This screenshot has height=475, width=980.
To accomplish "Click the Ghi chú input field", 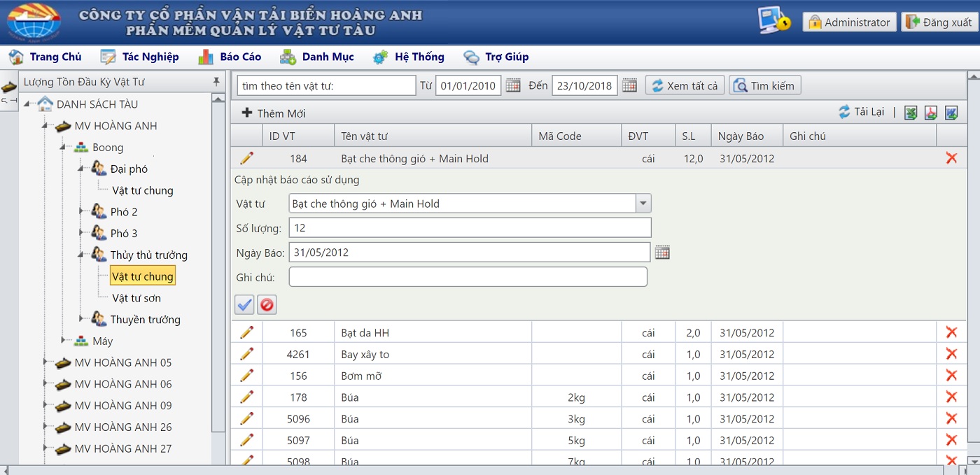I will click(x=468, y=277).
